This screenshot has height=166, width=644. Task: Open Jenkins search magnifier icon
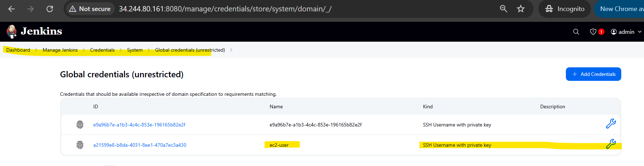pyautogui.click(x=576, y=32)
